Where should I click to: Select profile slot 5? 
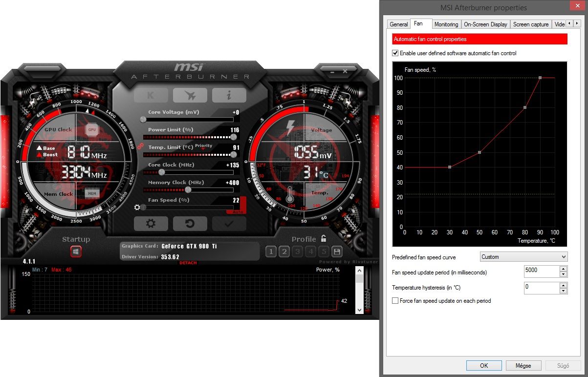click(x=324, y=252)
